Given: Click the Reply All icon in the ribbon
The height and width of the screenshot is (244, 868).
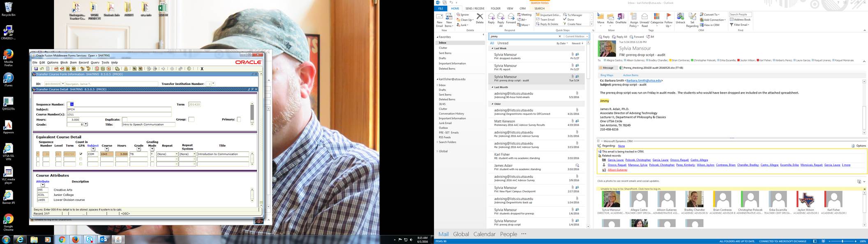Looking at the screenshot, I should [x=501, y=19].
